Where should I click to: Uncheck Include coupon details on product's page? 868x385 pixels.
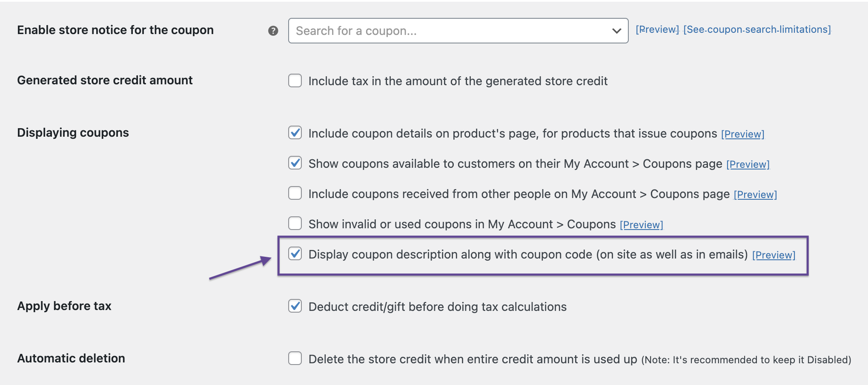295,132
